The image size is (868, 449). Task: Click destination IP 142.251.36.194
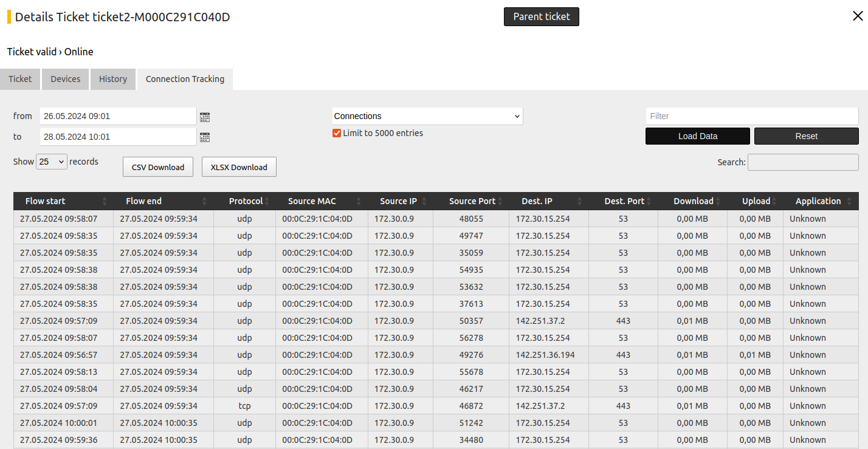coord(545,355)
